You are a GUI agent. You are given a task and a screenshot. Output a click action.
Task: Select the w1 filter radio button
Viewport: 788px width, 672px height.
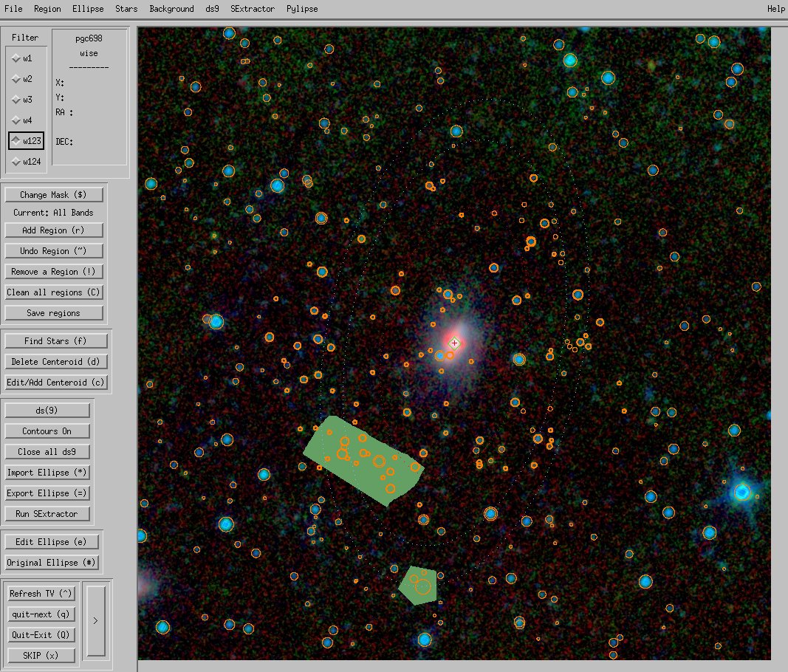coord(23,58)
